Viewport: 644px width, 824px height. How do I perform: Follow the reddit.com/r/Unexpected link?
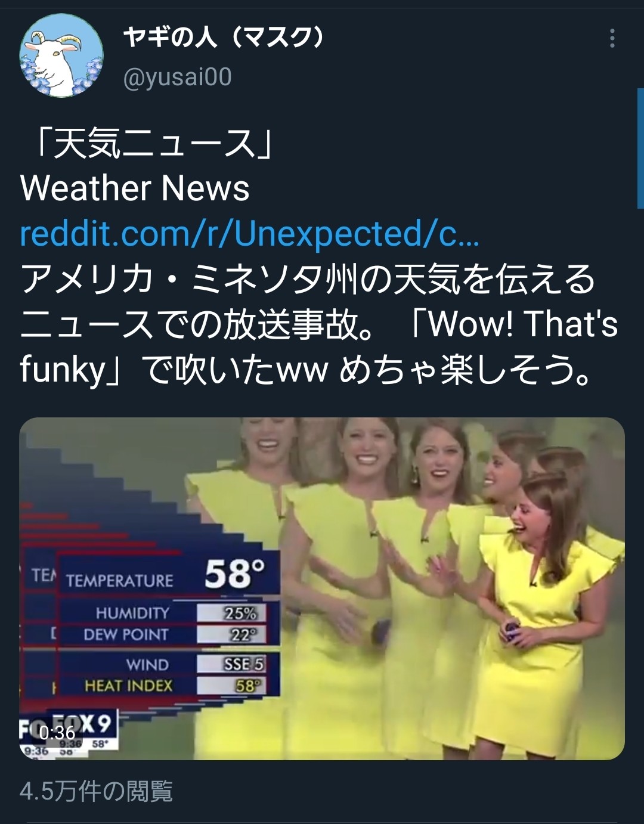pos(249,234)
